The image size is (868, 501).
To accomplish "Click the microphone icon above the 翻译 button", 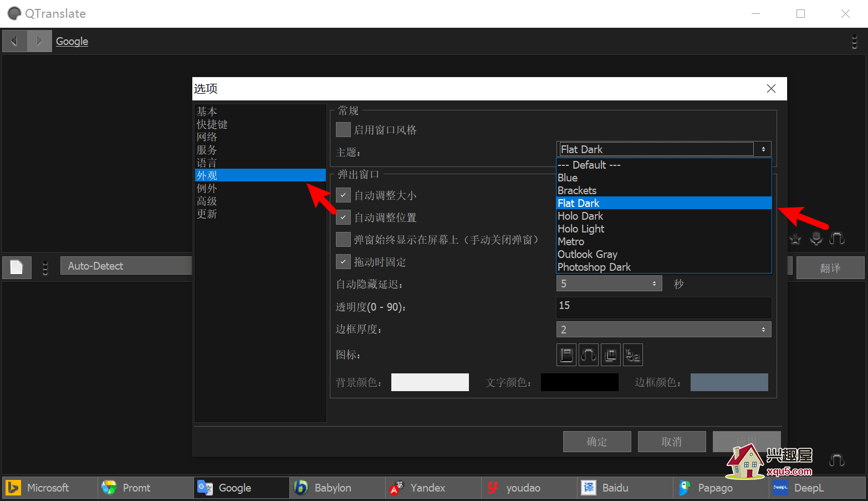I will click(x=816, y=239).
